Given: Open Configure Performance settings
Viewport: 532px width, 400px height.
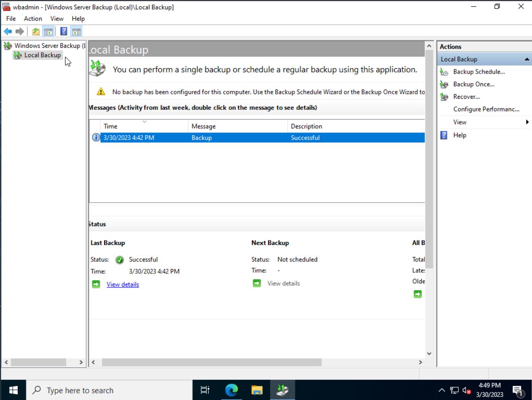Looking at the screenshot, I should 486,109.
